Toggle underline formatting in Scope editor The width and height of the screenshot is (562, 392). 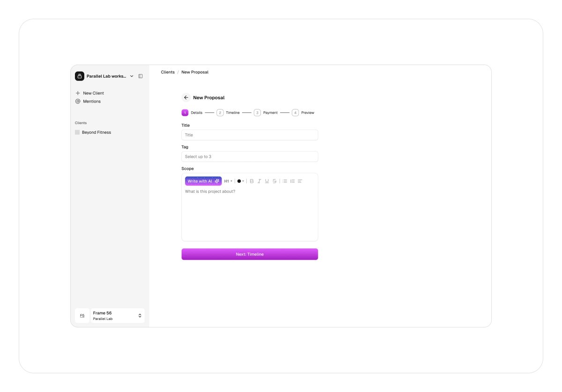(x=267, y=181)
